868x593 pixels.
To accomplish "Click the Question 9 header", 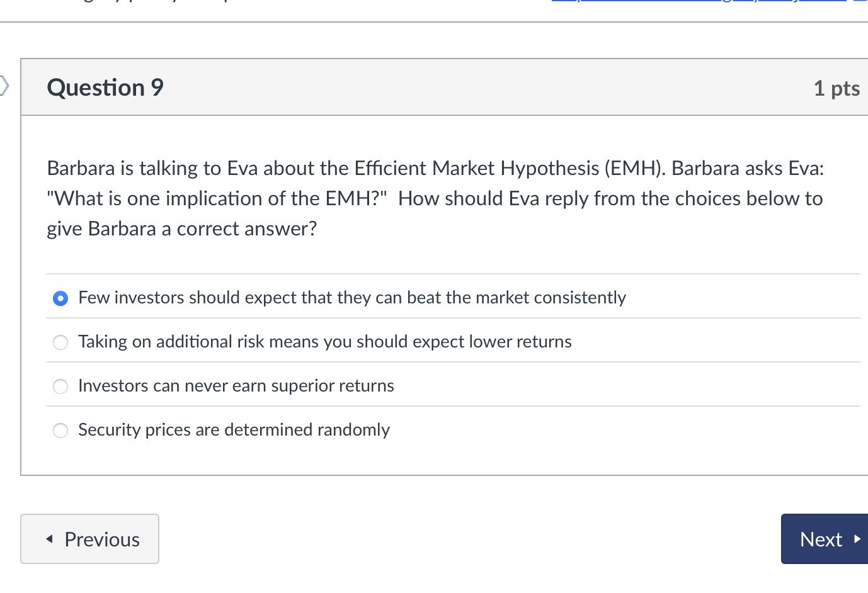I will [104, 88].
